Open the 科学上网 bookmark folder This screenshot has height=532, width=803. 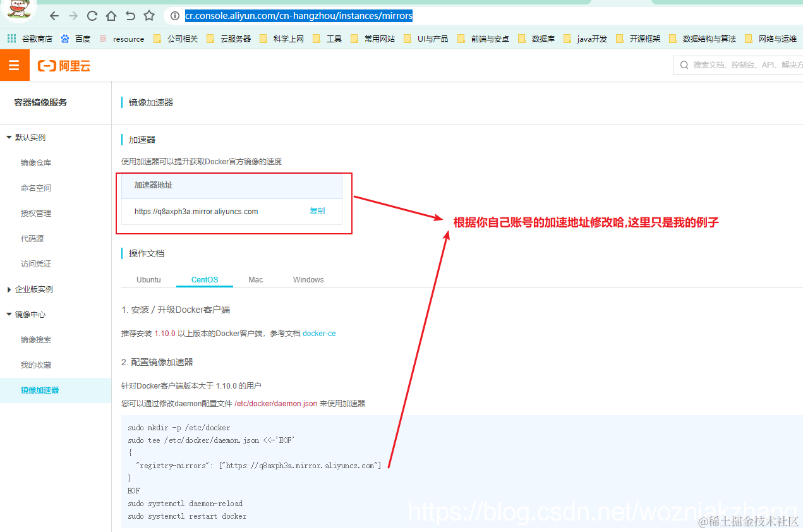(x=282, y=39)
